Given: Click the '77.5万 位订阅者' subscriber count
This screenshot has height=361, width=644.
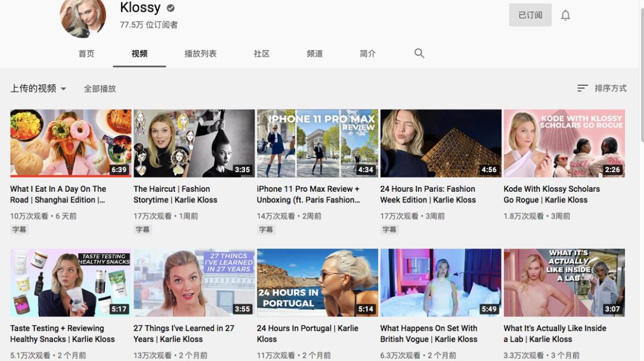Looking at the screenshot, I should [148, 25].
